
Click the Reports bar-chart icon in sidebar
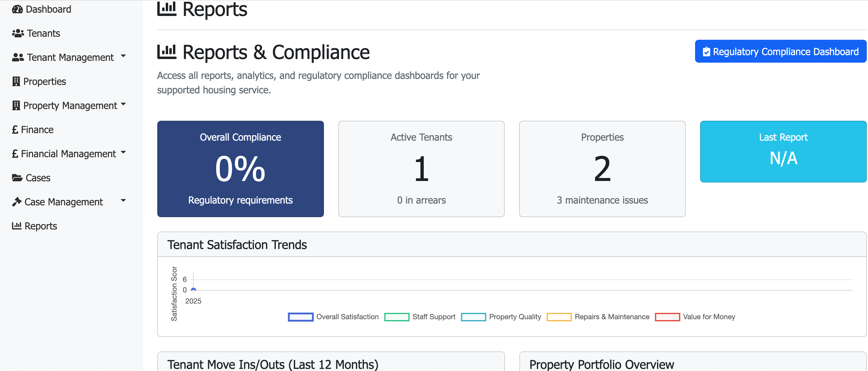(x=17, y=226)
